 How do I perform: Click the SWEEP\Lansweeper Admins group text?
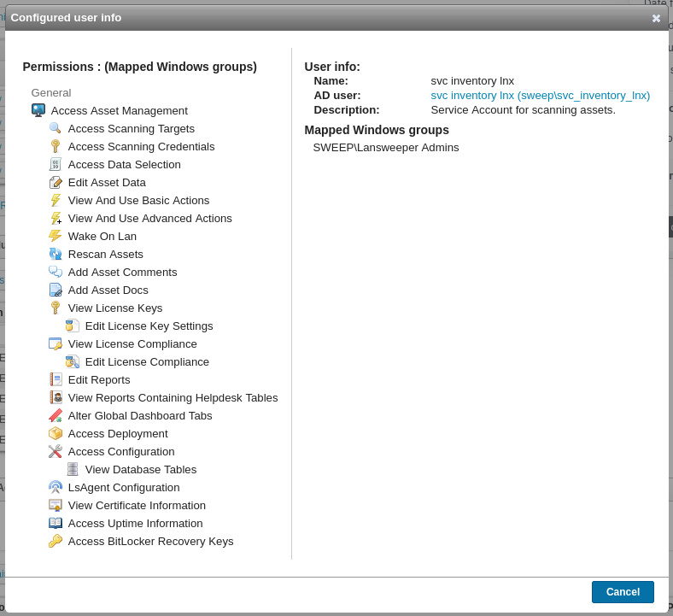coord(386,148)
